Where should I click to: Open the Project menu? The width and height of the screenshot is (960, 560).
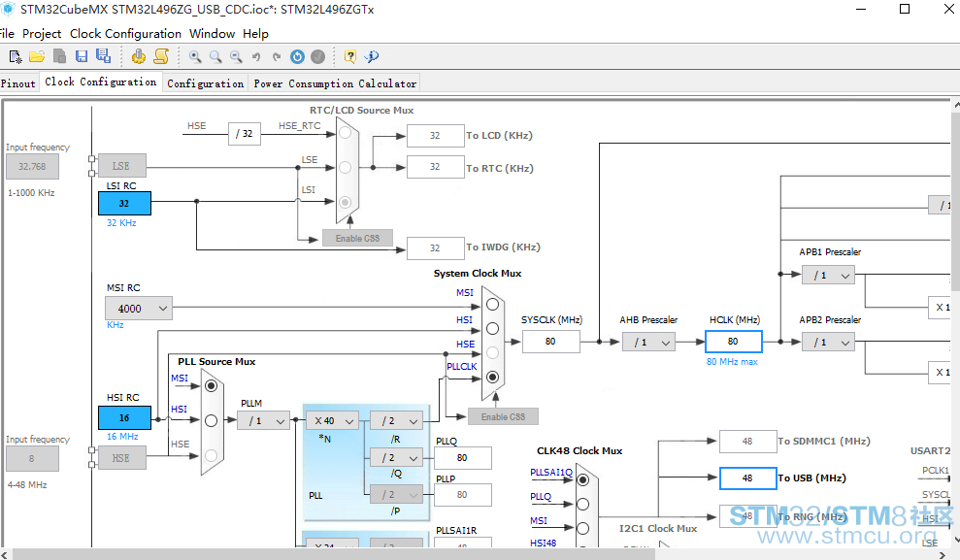tap(42, 34)
